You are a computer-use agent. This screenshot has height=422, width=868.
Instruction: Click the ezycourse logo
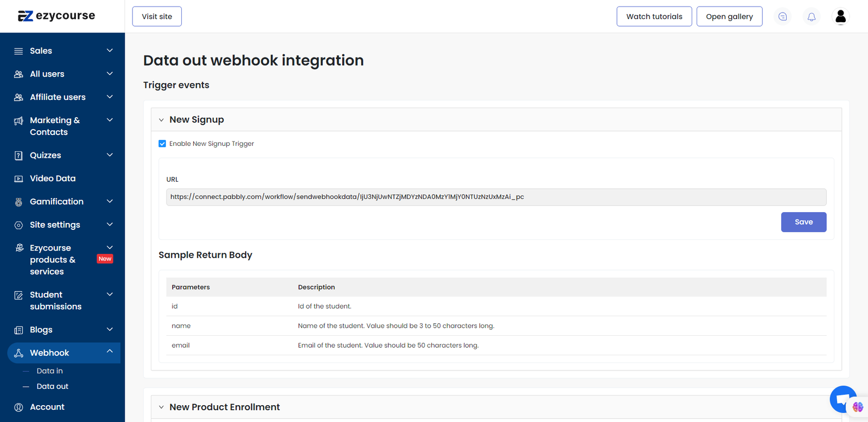pos(56,16)
